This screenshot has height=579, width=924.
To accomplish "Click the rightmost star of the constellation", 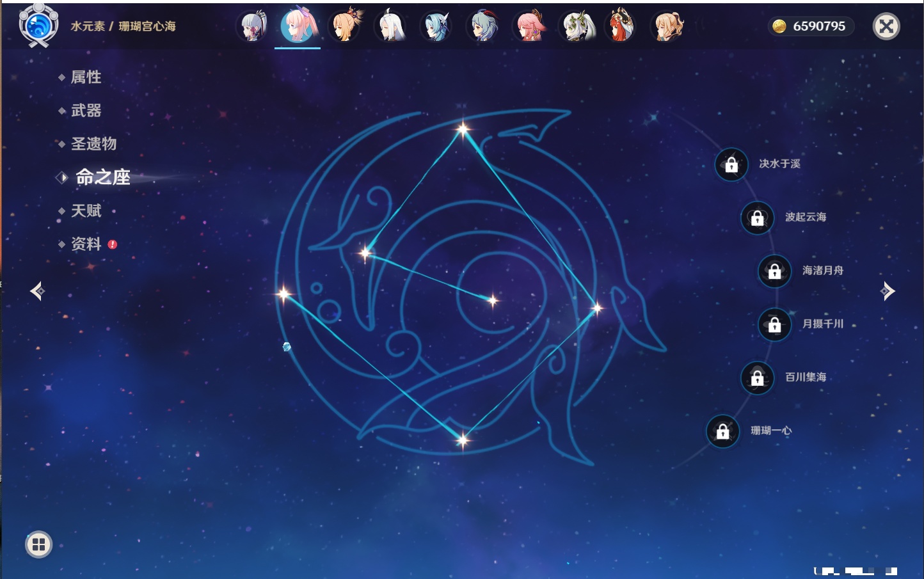I will 596,308.
